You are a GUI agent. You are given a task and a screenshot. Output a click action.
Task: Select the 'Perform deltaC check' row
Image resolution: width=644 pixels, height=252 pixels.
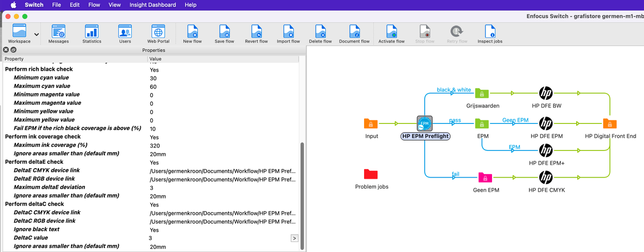[151, 204]
